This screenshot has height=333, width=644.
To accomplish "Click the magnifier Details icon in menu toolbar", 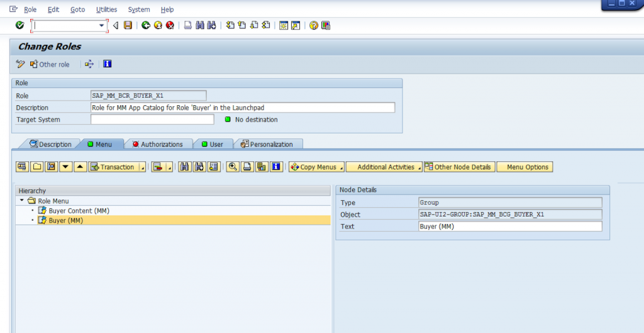I will (x=233, y=167).
